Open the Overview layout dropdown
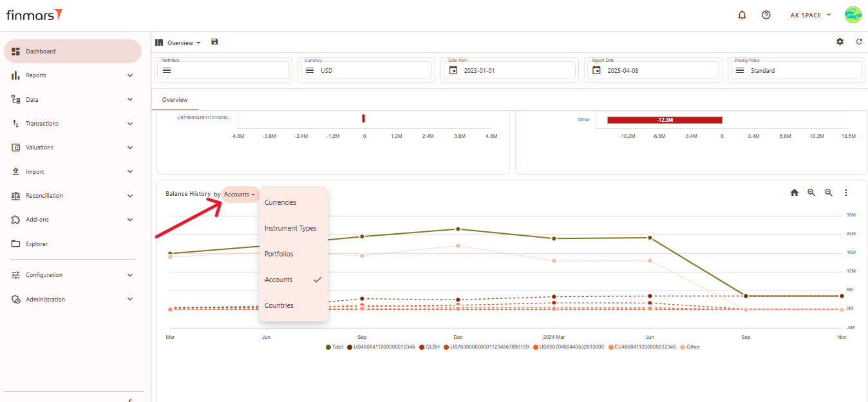868x402 pixels. click(183, 43)
